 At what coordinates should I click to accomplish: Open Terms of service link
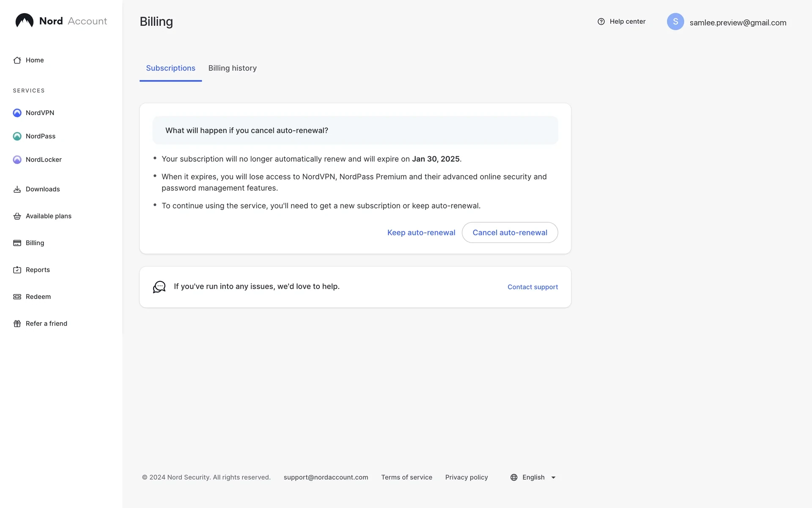pos(406,478)
